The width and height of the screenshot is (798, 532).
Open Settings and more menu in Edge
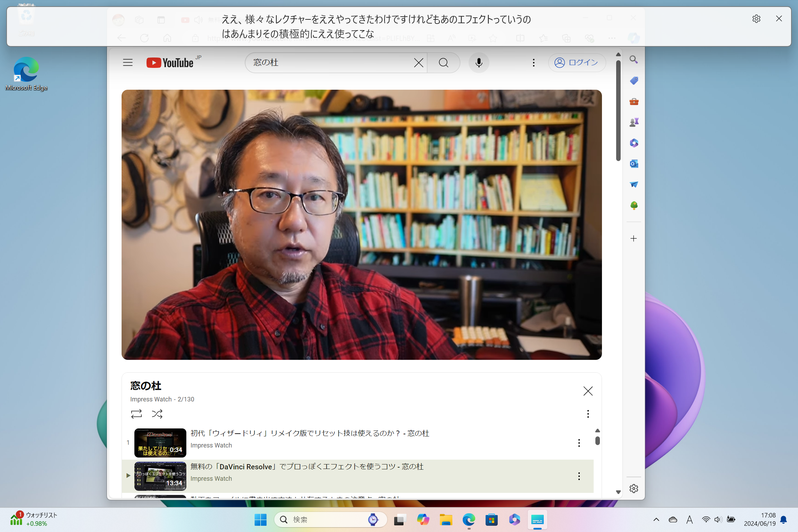click(x=611, y=38)
